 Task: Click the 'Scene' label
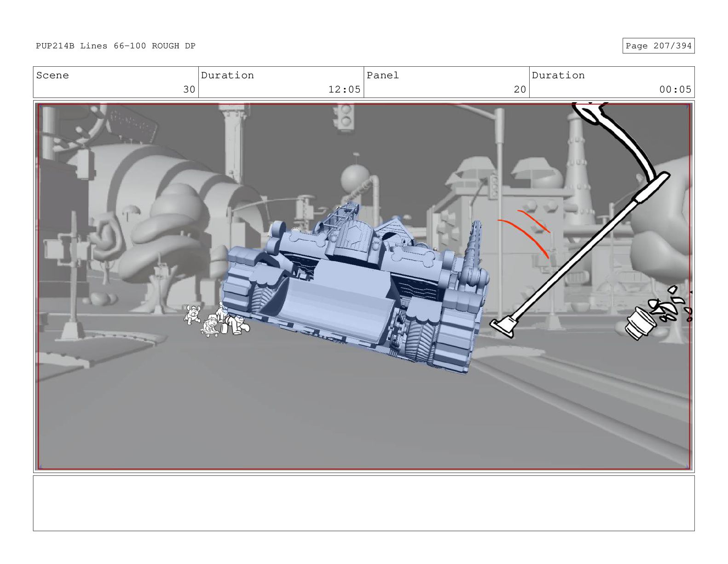(52, 76)
